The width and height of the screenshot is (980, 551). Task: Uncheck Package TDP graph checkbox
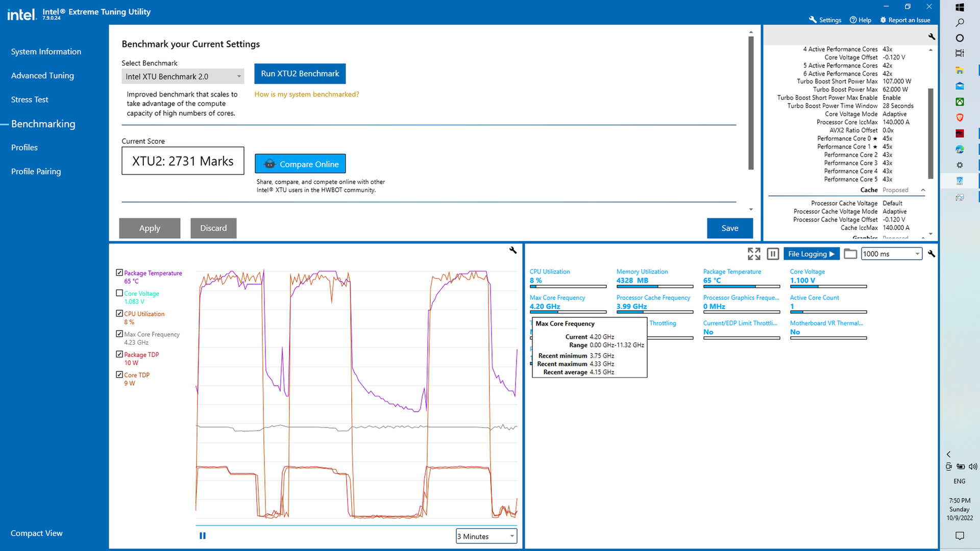pyautogui.click(x=119, y=354)
